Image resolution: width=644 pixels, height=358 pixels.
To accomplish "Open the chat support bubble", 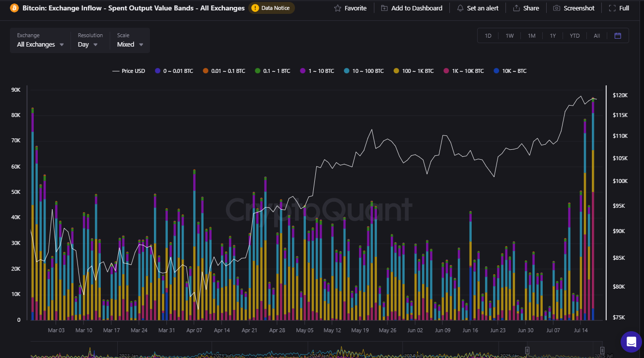I will point(632,342).
